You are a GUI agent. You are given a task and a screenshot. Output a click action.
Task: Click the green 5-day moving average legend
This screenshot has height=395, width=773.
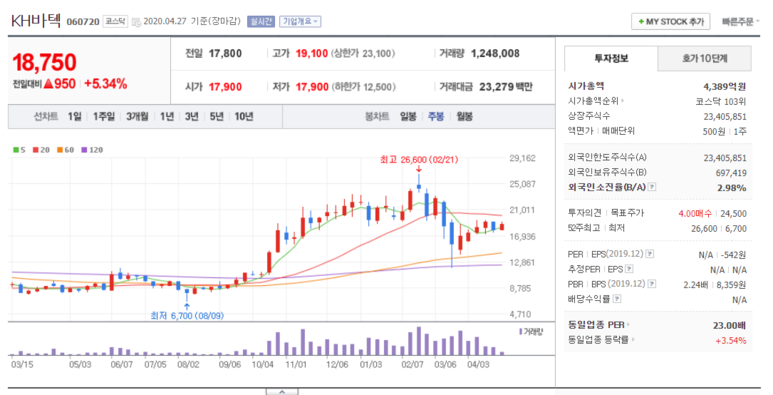[x=19, y=150]
